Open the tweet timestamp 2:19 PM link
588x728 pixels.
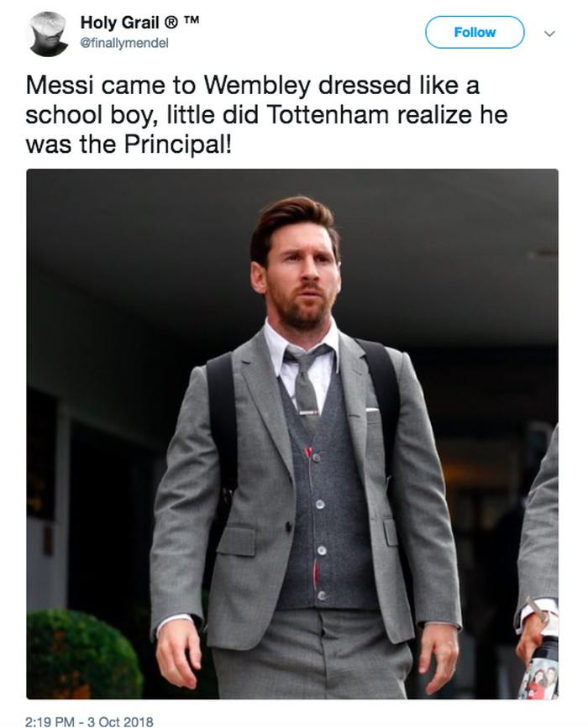click(49, 721)
